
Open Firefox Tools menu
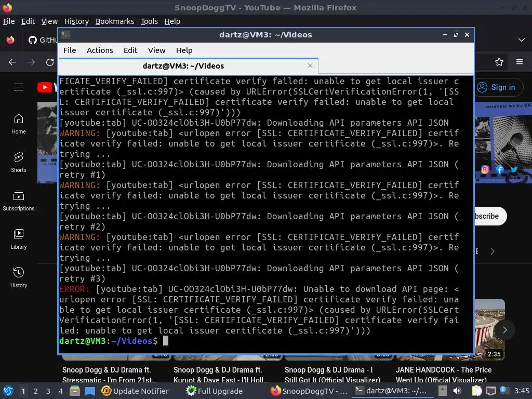coord(149,21)
